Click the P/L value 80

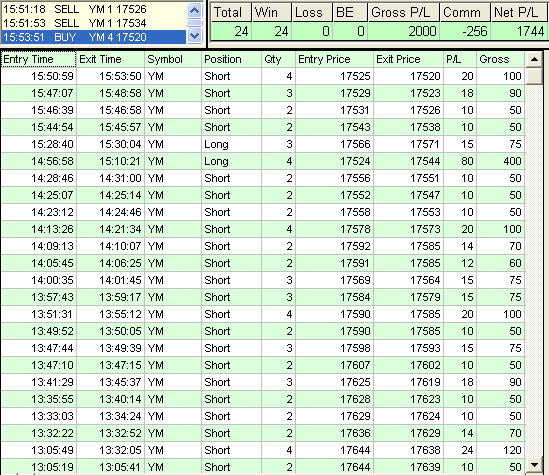(460, 161)
